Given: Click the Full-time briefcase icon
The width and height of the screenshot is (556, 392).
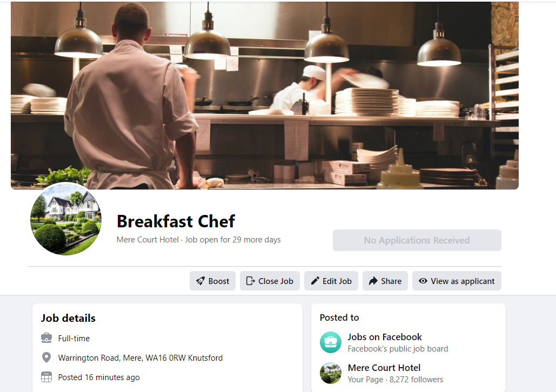Looking at the screenshot, I should click(x=46, y=338).
